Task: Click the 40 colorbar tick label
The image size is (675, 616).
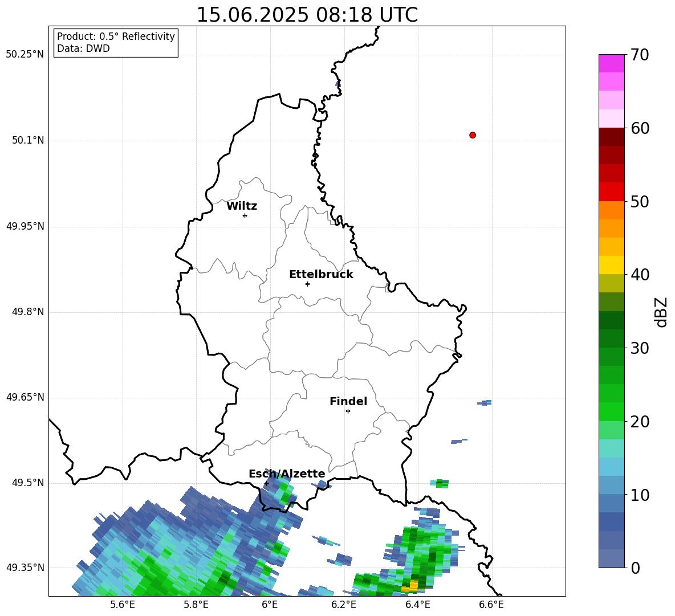Action: coord(640,275)
